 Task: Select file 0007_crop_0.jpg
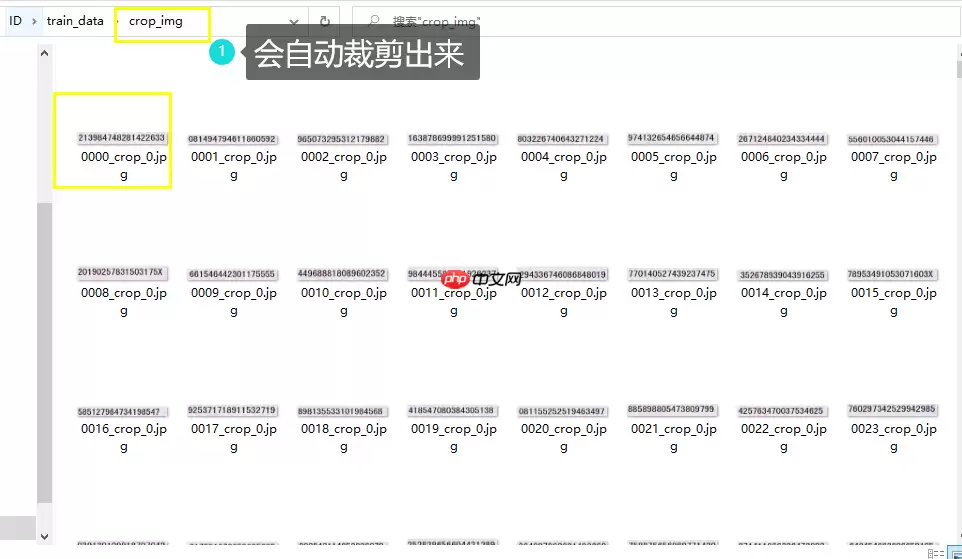893,156
